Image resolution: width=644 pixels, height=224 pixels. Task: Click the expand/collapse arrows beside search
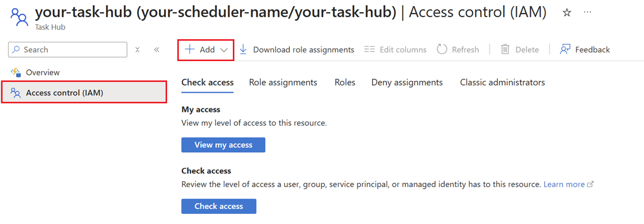pyautogui.click(x=138, y=50)
